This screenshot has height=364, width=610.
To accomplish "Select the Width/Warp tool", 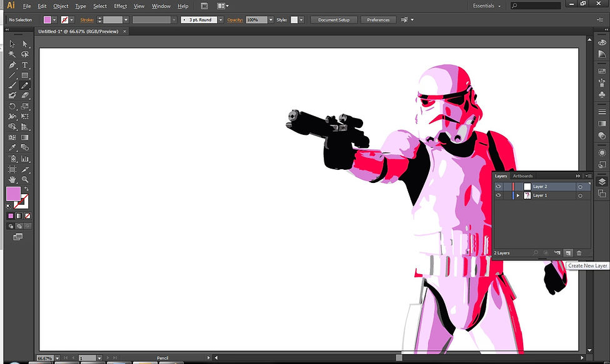I will 12,116.
